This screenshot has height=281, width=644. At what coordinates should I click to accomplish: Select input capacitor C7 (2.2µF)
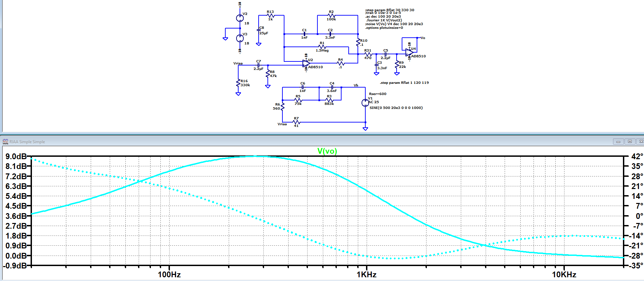(x=259, y=65)
